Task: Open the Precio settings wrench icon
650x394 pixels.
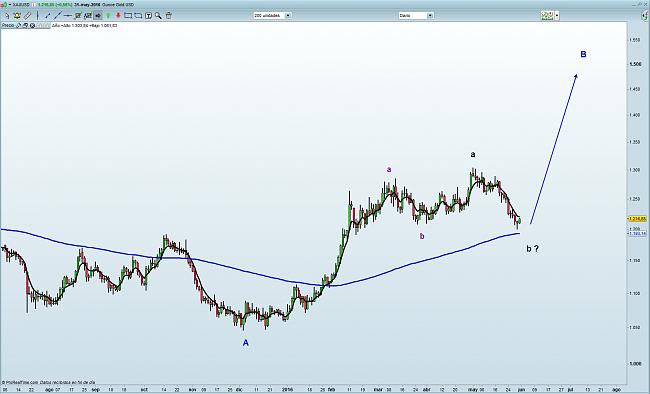Action: tap(18, 25)
